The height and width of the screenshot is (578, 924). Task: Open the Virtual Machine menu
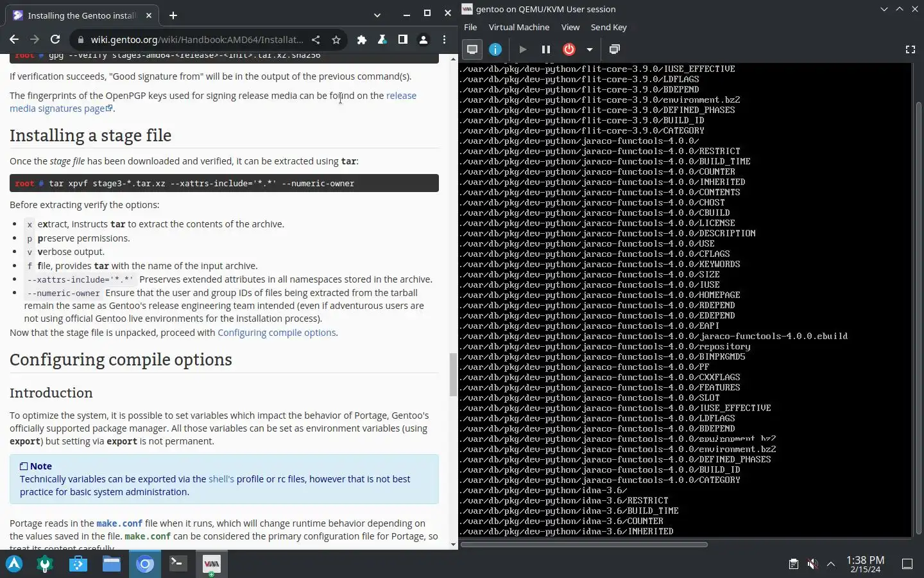(519, 27)
